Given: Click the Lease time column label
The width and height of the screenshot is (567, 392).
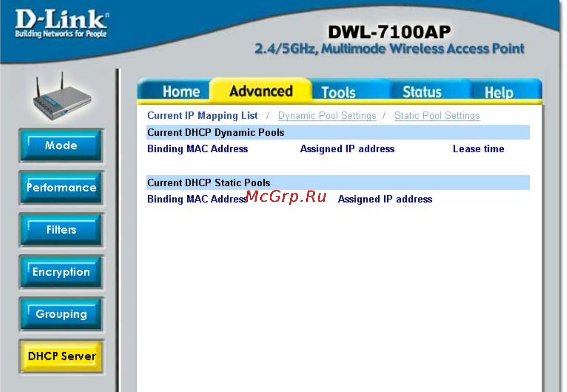Looking at the screenshot, I should [x=478, y=149].
